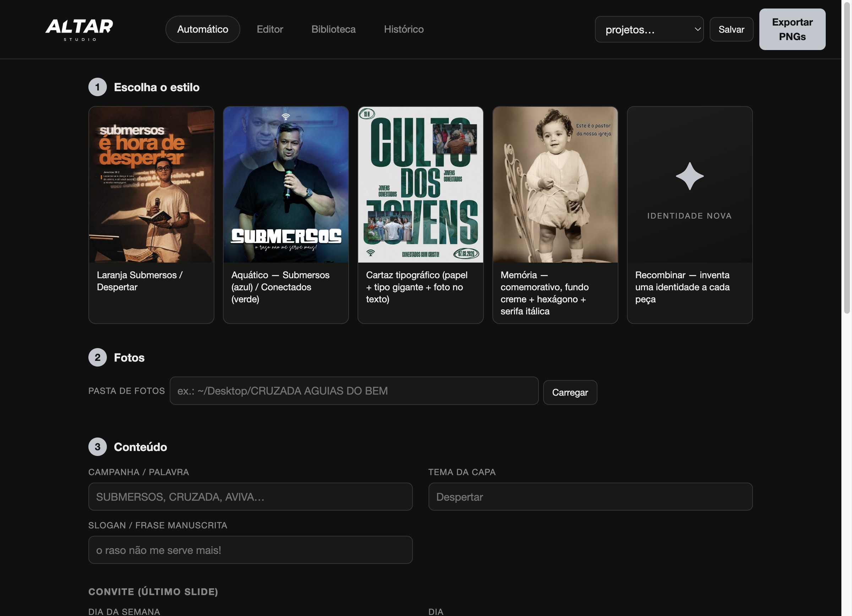Open the Histórico tab
Image resolution: width=852 pixels, height=616 pixels.
click(404, 29)
